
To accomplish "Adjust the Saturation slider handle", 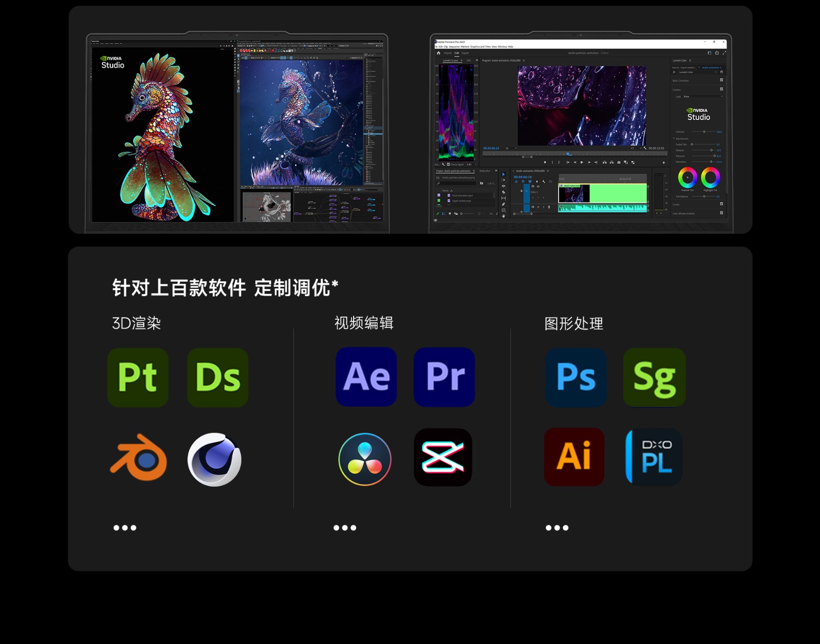I will pos(711,161).
